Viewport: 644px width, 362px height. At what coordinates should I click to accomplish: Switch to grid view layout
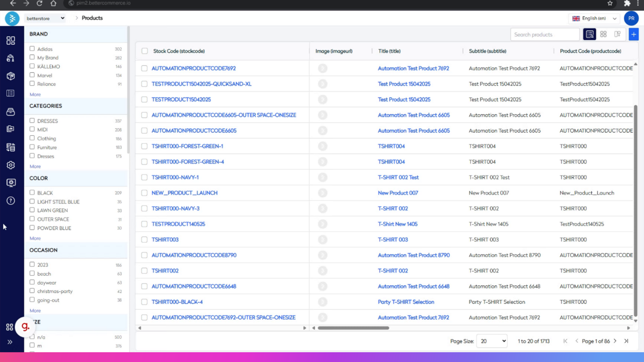point(603,34)
